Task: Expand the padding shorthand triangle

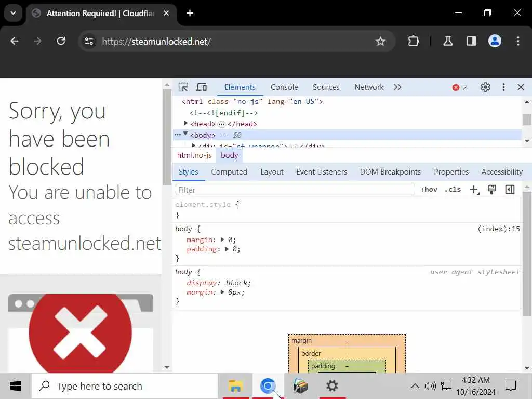Action: point(227,249)
